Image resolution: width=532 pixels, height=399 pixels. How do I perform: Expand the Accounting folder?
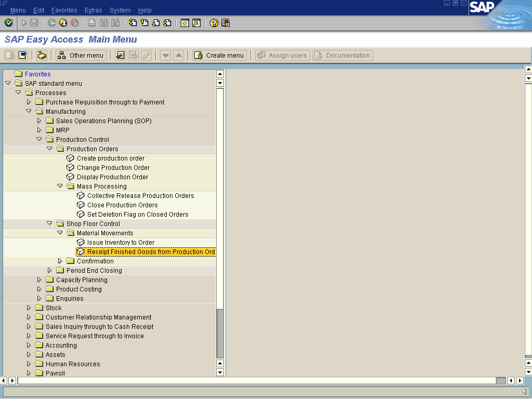pyautogui.click(x=29, y=345)
